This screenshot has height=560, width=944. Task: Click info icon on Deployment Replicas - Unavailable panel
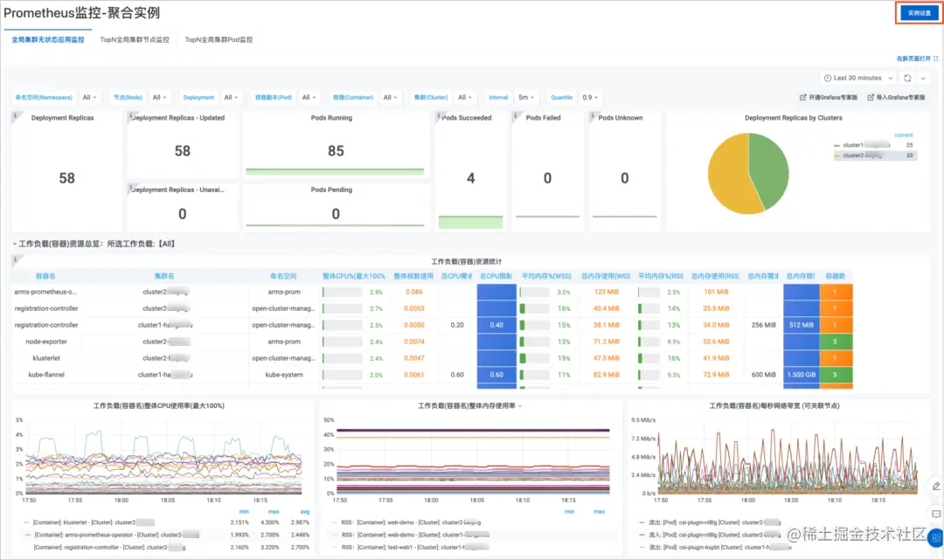[130, 188]
